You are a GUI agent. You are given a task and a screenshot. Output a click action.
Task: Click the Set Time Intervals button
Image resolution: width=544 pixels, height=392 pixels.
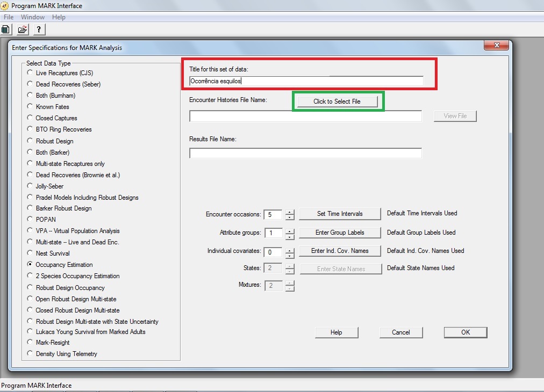coord(340,214)
